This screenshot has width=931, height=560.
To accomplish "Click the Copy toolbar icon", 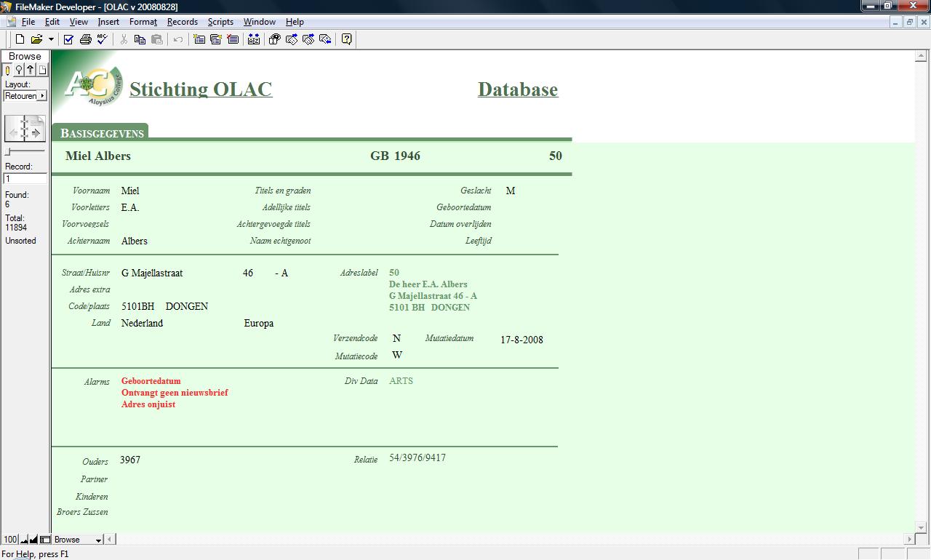I will (x=140, y=39).
